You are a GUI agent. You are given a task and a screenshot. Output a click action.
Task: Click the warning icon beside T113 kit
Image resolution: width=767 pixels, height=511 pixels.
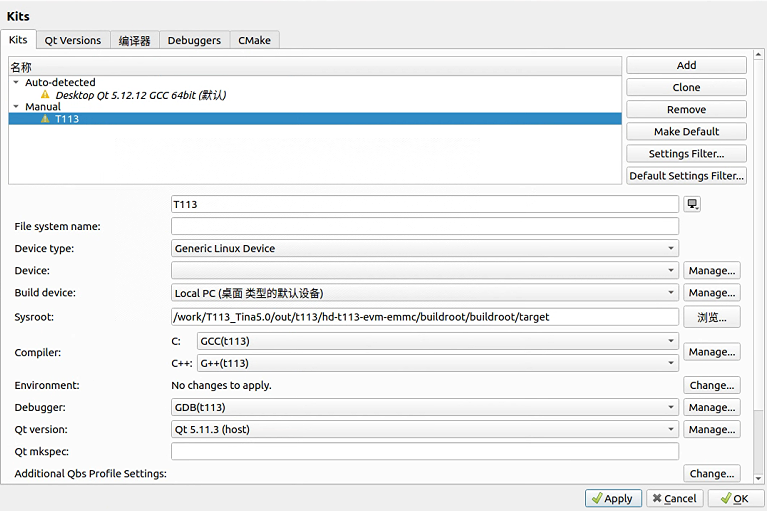click(45, 119)
